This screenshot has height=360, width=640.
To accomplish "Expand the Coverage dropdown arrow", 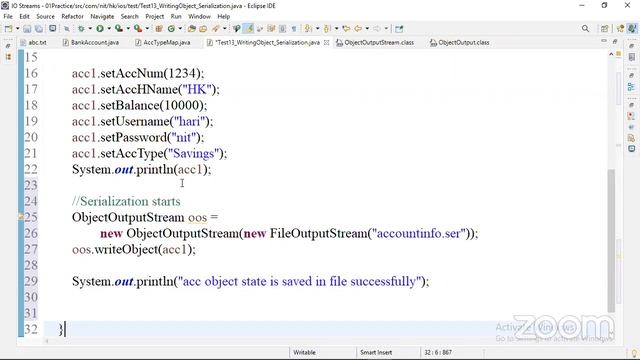I will [128, 29].
